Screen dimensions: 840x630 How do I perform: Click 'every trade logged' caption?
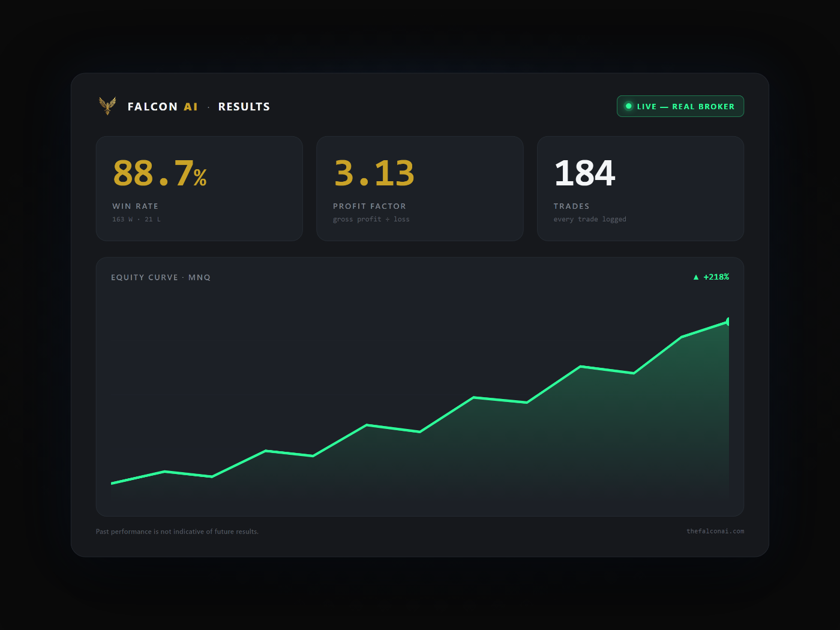pyautogui.click(x=590, y=220)
